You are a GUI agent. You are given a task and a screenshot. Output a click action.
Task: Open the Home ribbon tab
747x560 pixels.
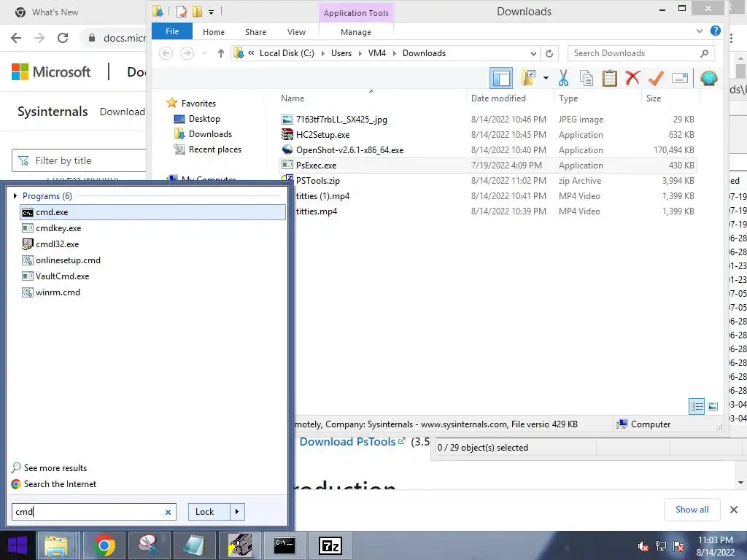point(214,32)
